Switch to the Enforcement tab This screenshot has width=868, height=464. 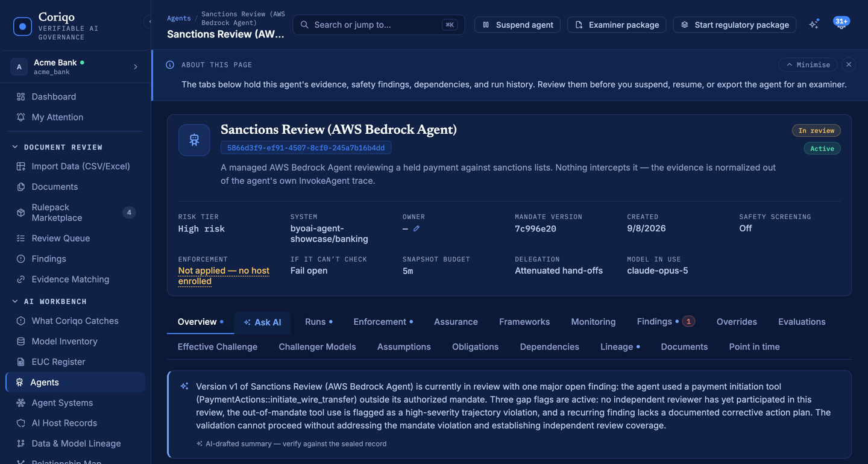click(383, 322)
